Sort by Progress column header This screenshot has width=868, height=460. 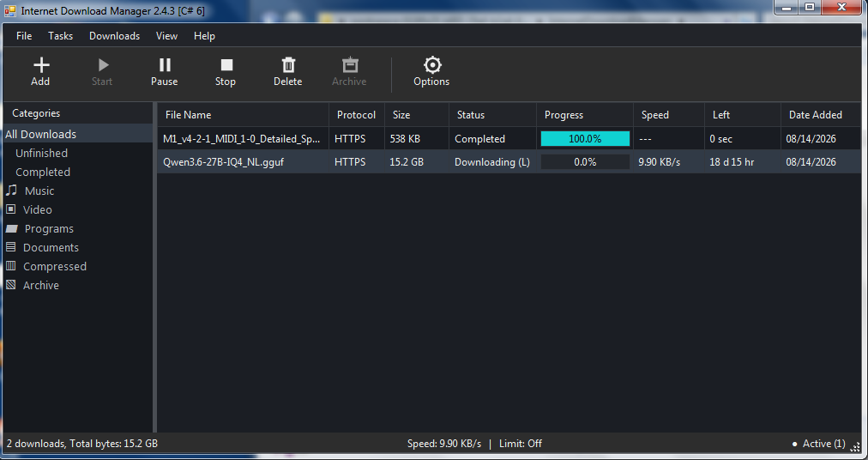[585, 115]
